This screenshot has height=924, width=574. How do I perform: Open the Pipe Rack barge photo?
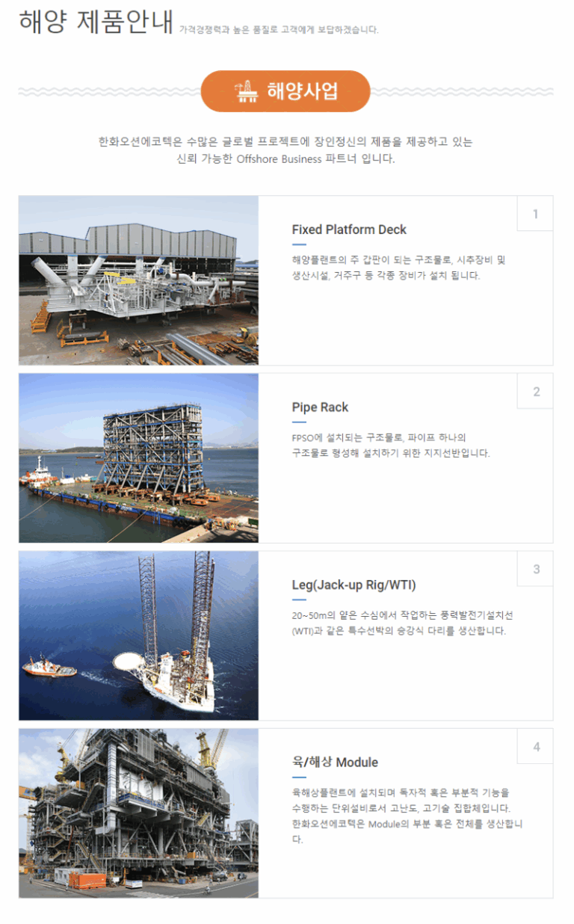pos(138,458)
